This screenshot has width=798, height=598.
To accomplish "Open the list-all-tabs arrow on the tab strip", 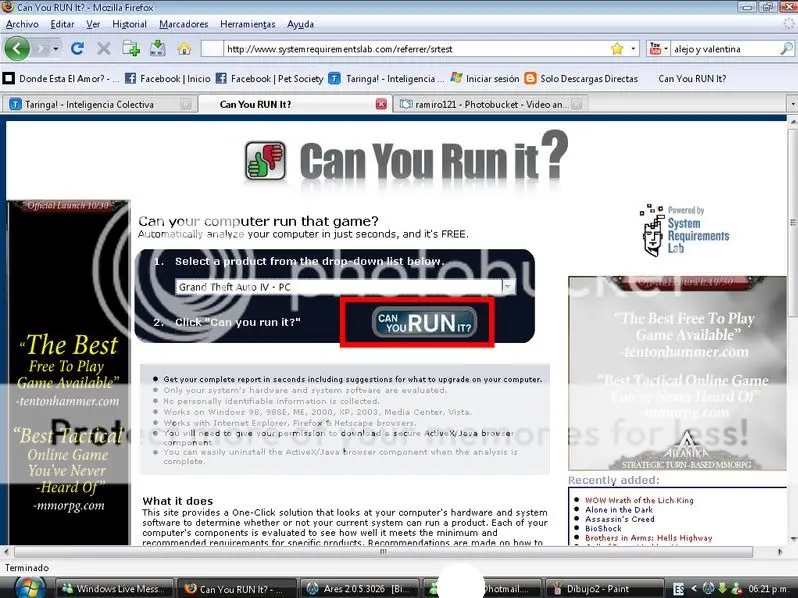I will pos(792,104).
